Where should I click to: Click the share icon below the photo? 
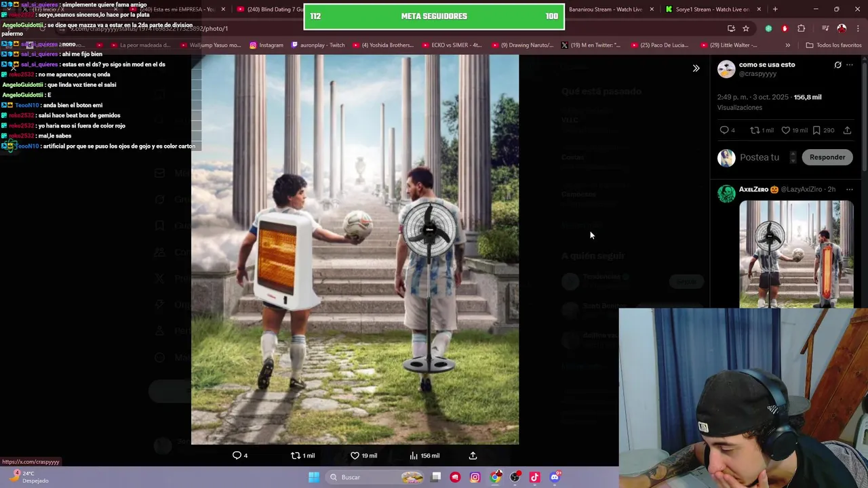click(x=473, y=455)
